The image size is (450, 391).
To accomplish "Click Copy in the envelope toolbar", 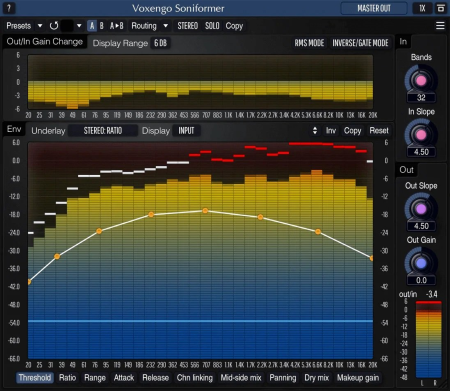I will click(x=352, y=131).
